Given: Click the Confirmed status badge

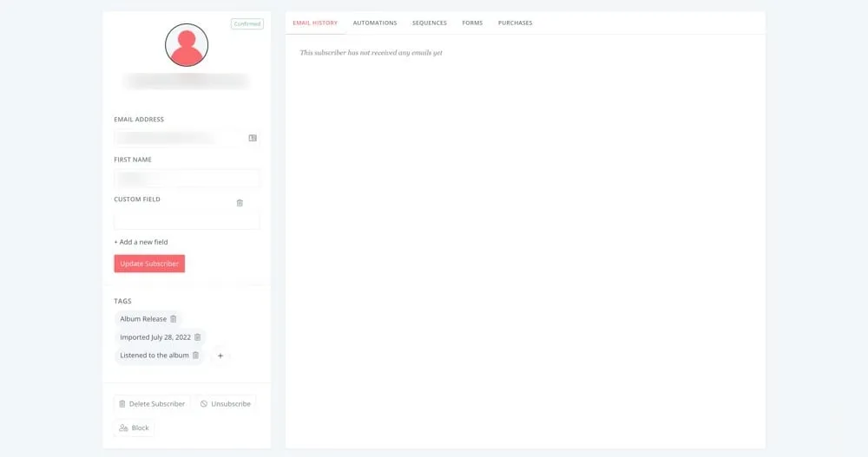Looking at the screenshot, I should point(247,24).
